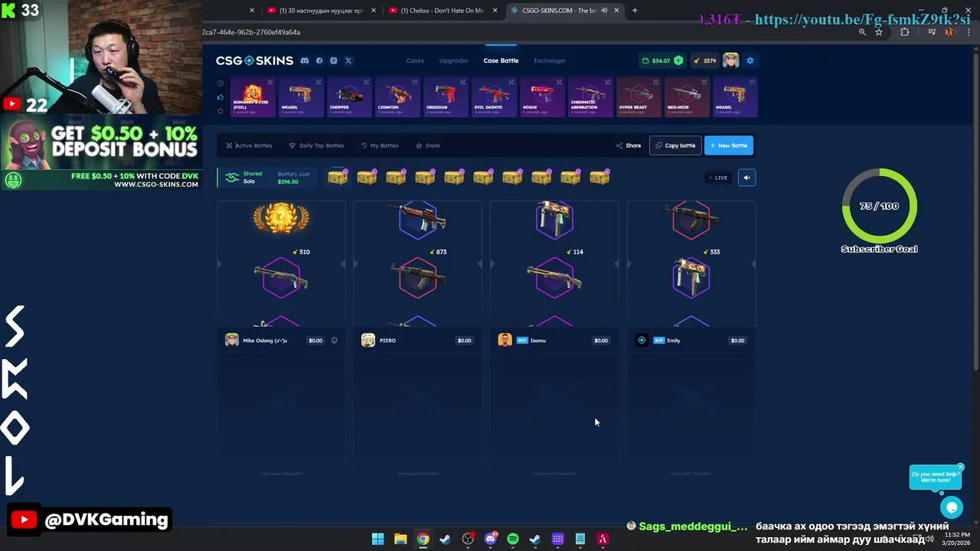Click bot player Emily
The image size is (980, 551).
tap(674, 341)
